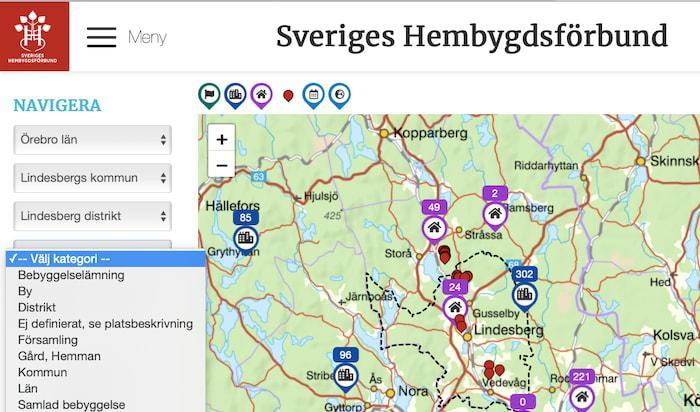The height and width of the screenshot is (412, 700).
Task: Click the house marker labeled 221
Action: click(x=582, y=395)
